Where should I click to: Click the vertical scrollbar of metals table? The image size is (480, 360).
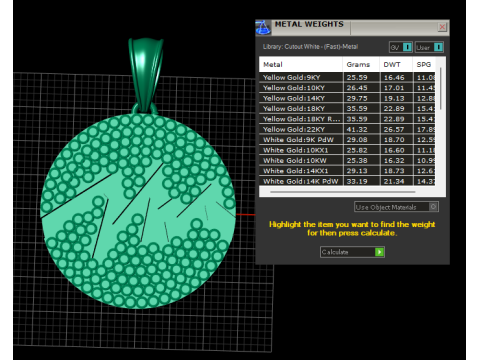[x=441, y=89]
